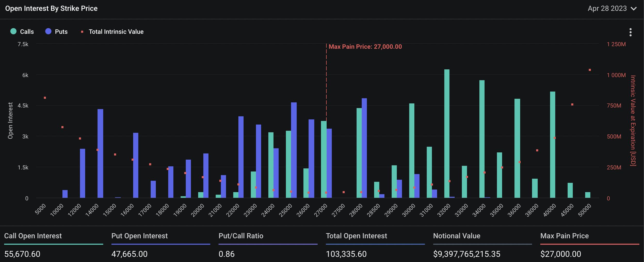The image size is (644, 262).
Task: Select the Puts bar at 14000 strike
Action: 100,153
